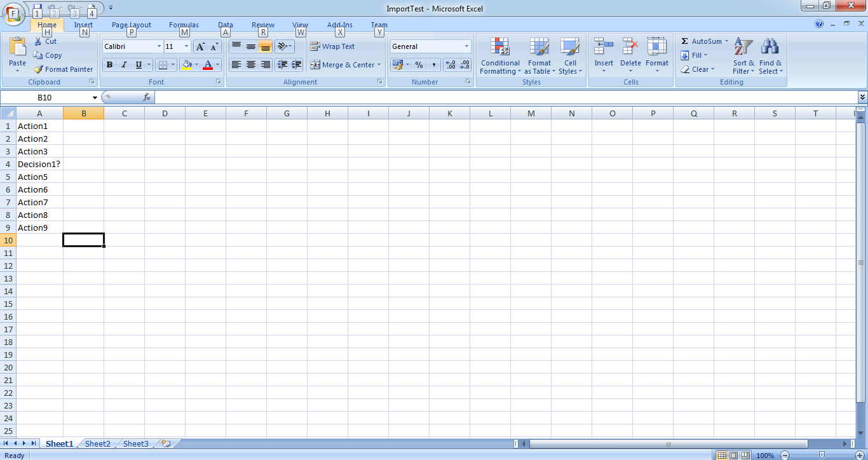Image resolution: width=868 pixels, height=460 pixels.
Task: Switch to Page Layout view
Action: (733, 456)
